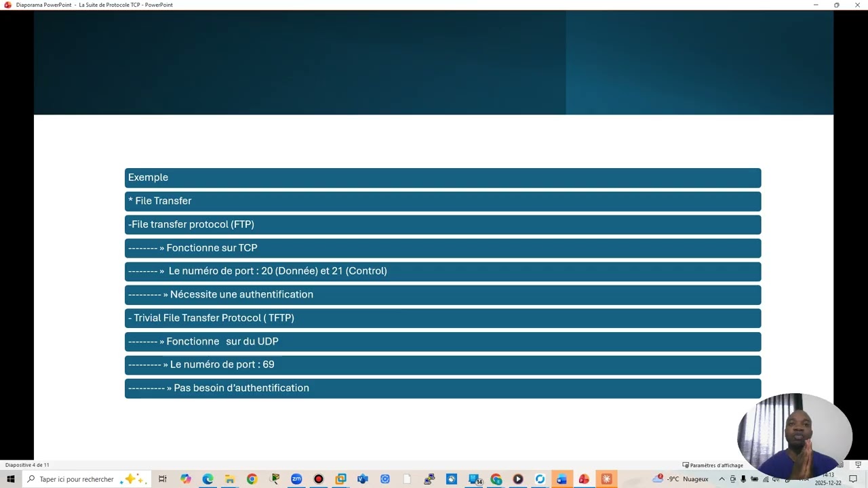Image resolution: width=868 pixels, height=488 pixels.
Task: Restore down the PowerPoint window
Action: point(837,5)
